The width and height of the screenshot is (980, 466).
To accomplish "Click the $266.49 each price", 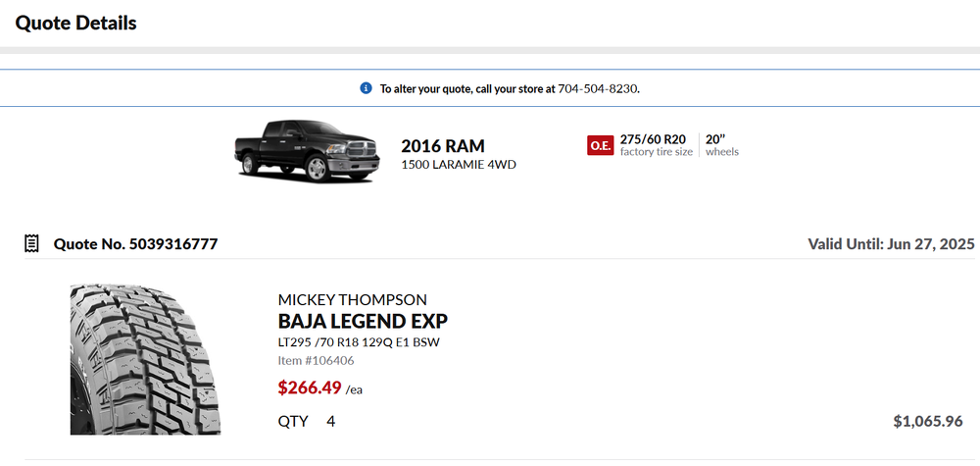I will [310, 388].
